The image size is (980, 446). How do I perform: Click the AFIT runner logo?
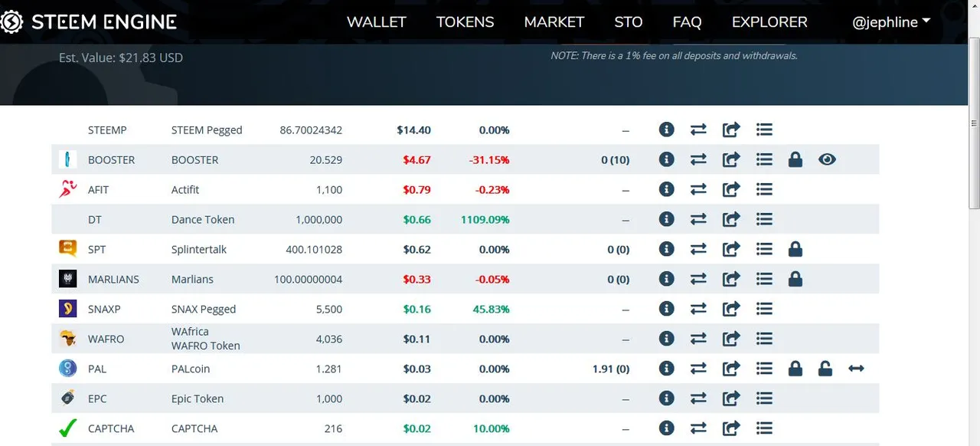point(67,189)
